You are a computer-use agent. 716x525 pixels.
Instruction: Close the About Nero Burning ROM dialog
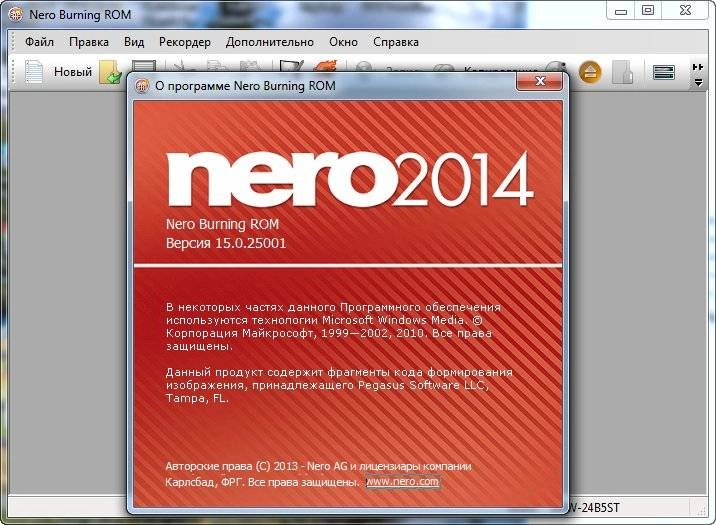click(539, 81)
